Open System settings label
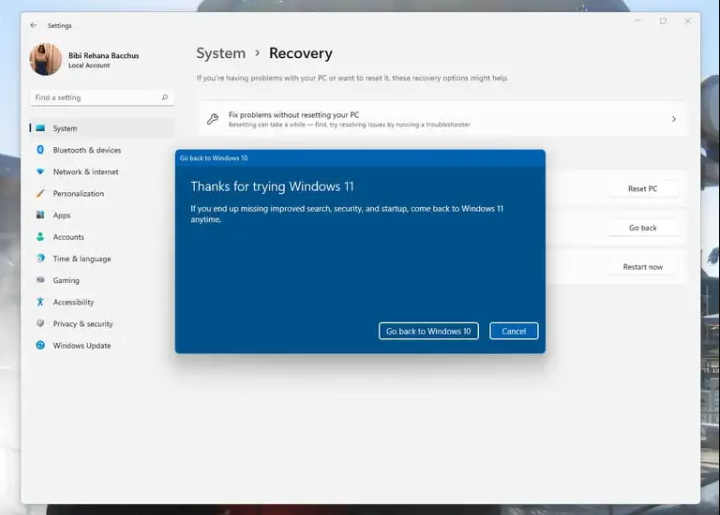 pyautogui.click(x=65, y=129)
